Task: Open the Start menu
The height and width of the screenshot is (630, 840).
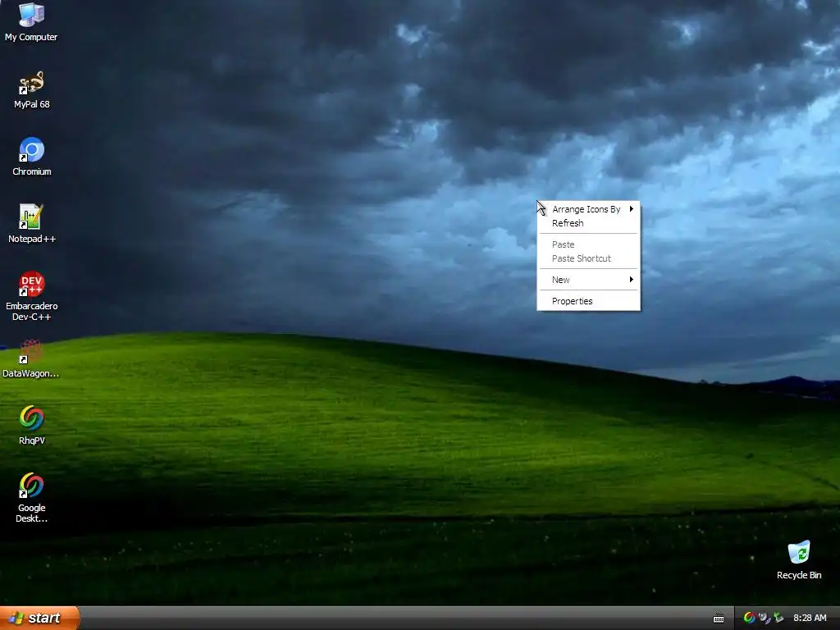Action: point(39,618)
